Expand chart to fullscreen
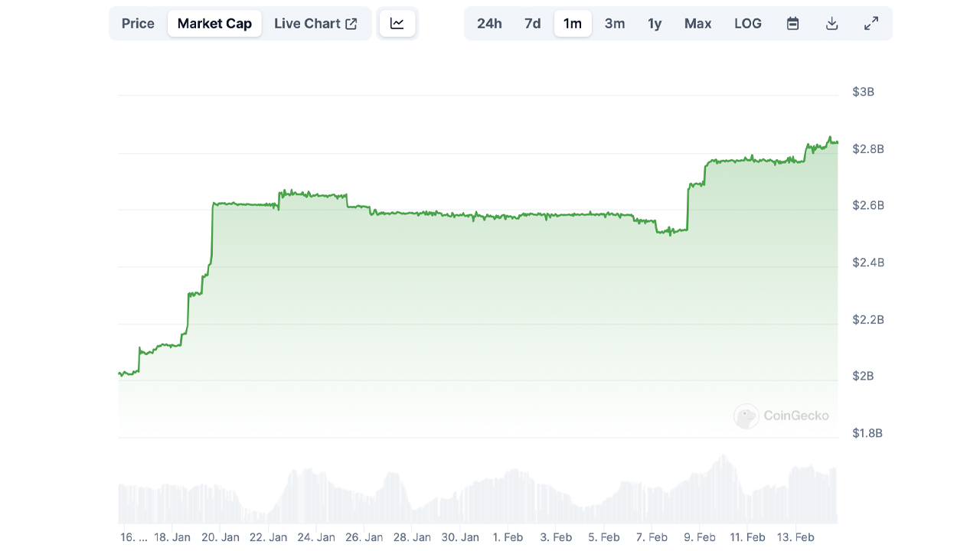This screenshot has width=980, height=551. [871, 24]
